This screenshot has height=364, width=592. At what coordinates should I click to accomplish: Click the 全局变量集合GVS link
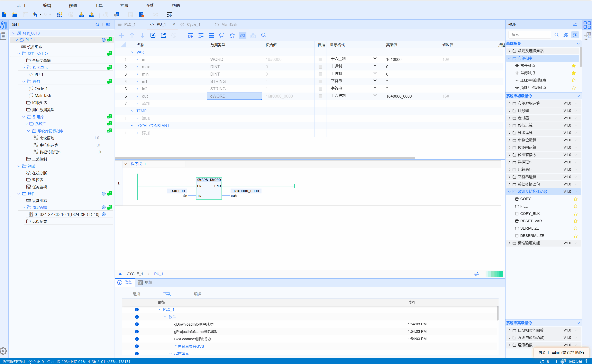[x=189, y=346]
